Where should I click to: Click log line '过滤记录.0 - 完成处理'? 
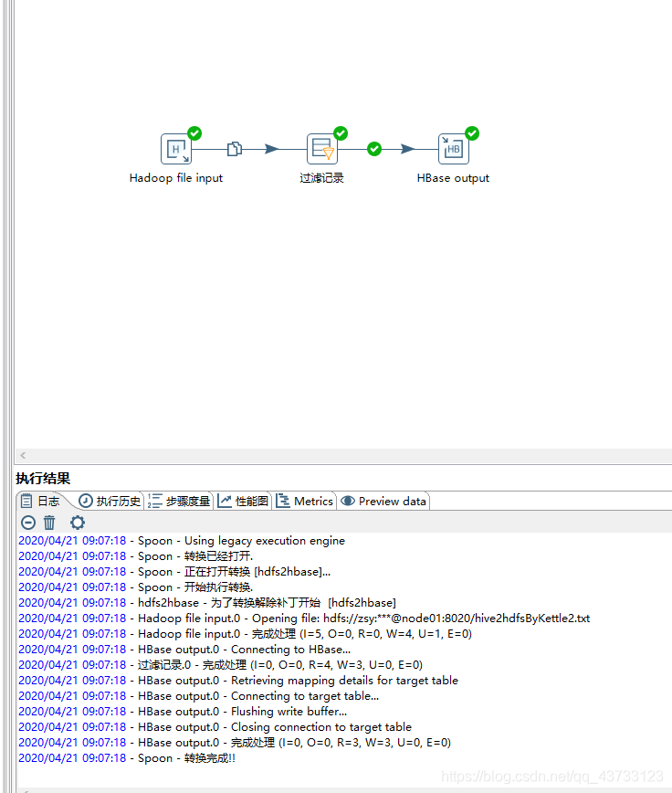coord(220,665)
